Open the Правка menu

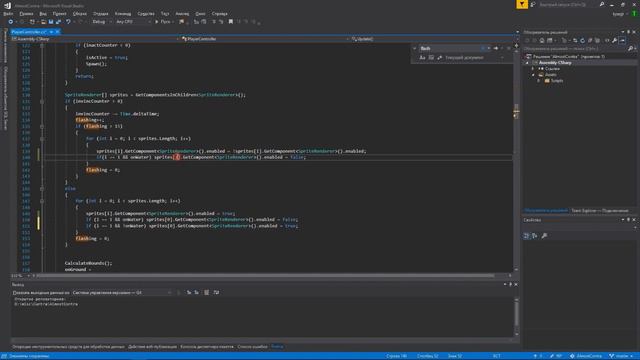tap(26, 13)
